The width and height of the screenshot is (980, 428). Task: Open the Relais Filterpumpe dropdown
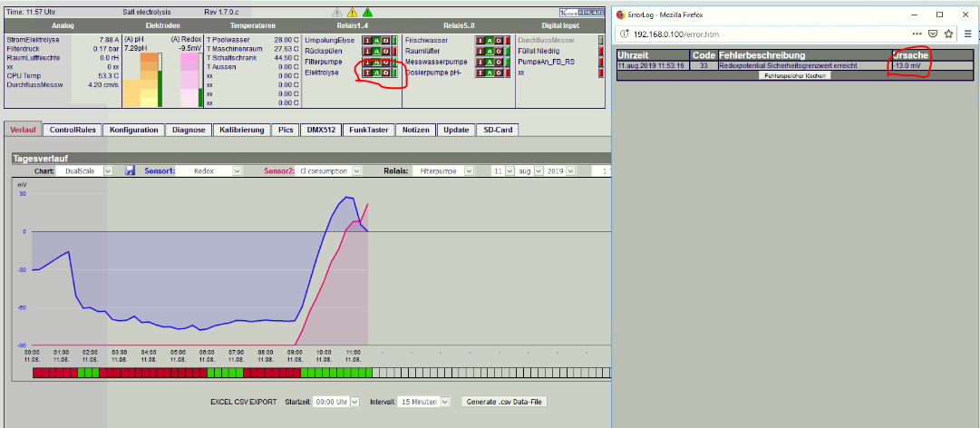443,170
